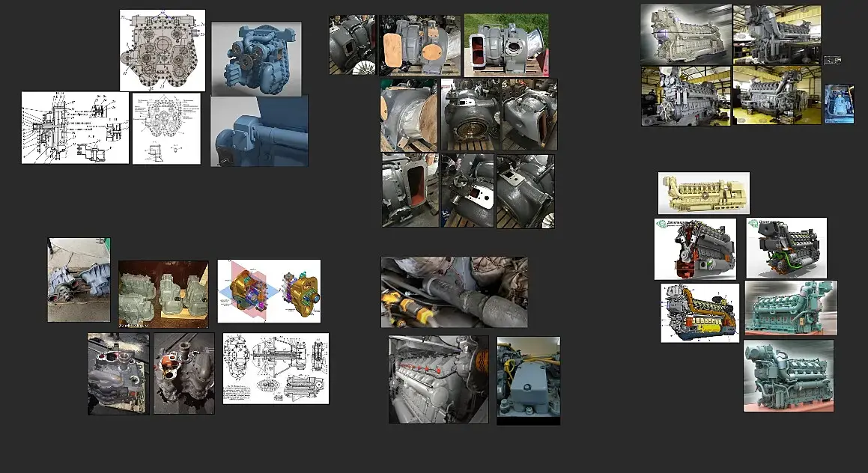Select the black engine with green pipes

[x=786, y=248]
